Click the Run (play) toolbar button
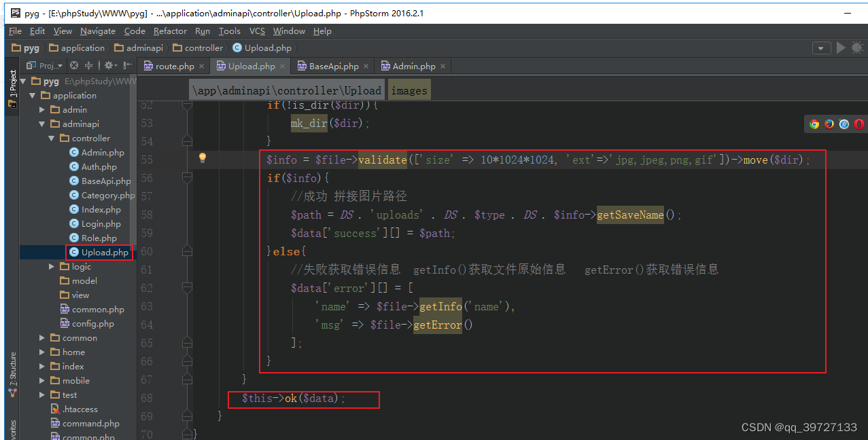Viewport: 868px width, 440px height. pos(841,48)
